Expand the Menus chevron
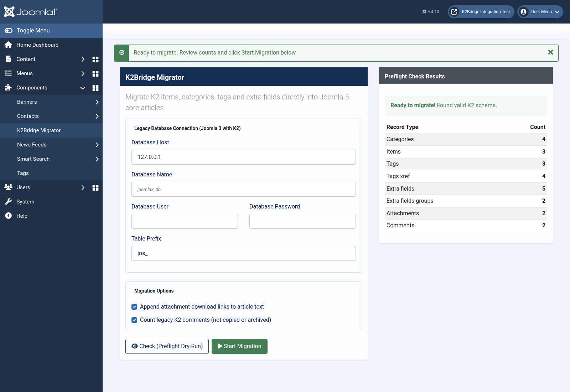Viewport: 570px width, 392px height. click(x=83, y=74)
